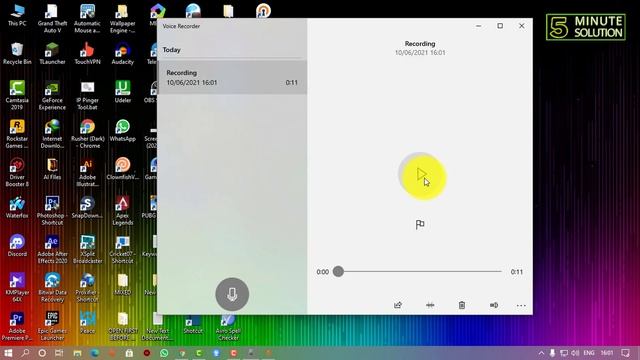Screen dimensions: 640x360
Task: Start a new recording with microphone button
Action: [232, 294]
